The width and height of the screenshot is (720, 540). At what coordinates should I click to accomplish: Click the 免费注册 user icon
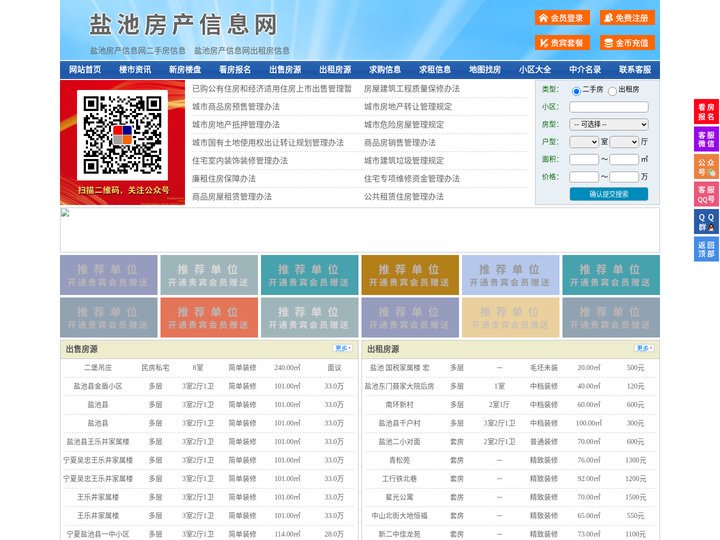click(608, 18)
